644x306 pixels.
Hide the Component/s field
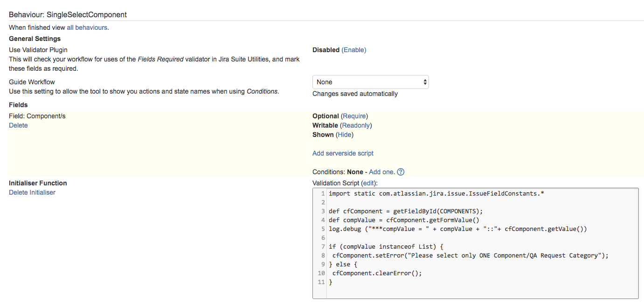[345, 135]
